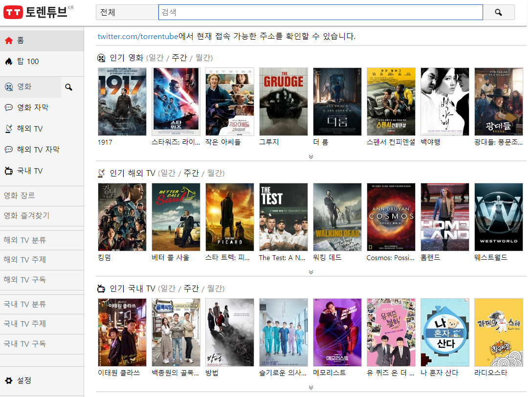Focus the 검색 search input field

[321, 12]
